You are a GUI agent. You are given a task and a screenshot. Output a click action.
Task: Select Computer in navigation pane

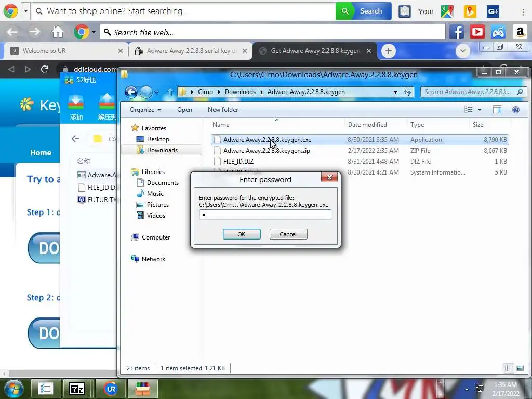(x=156, y=237)
